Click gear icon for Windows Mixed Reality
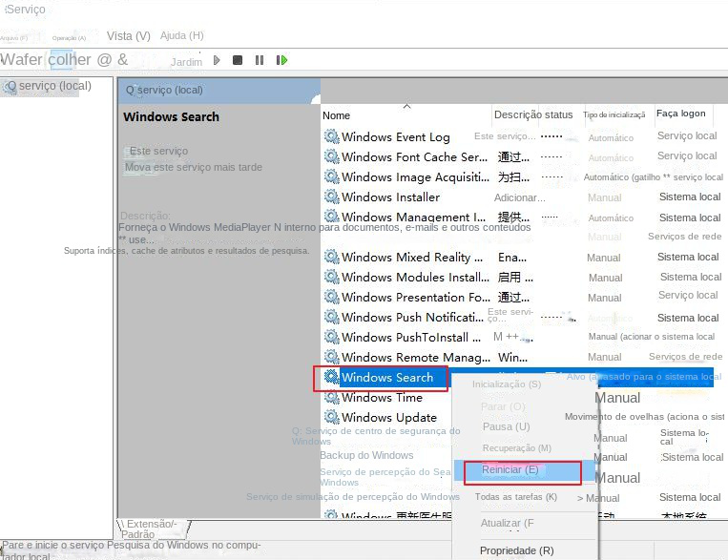This screenshot has width=728, height=560. [331, 257]
